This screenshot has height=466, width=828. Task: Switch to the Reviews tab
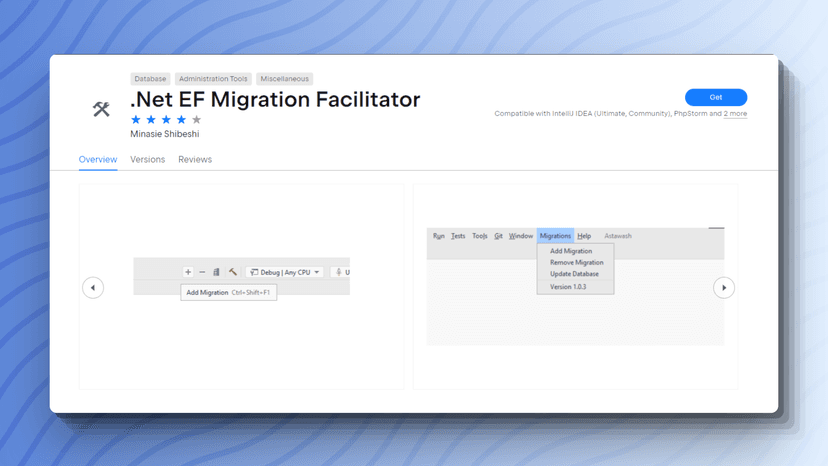[195, 160]
